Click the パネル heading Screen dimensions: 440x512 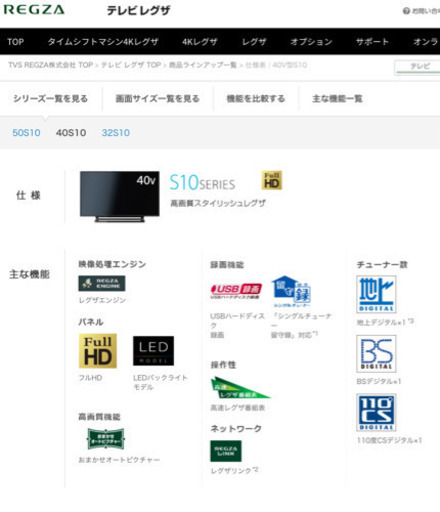click(91, 322)
